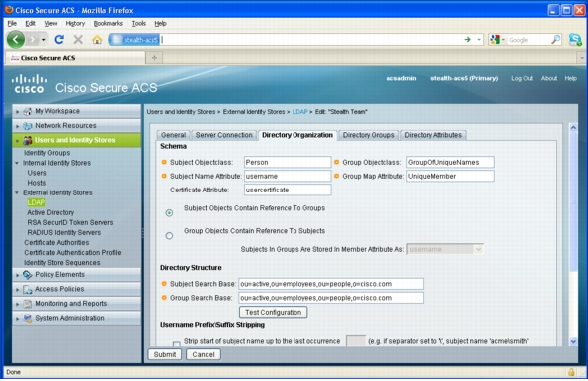Click the Subject Search Base input field
Viewport: 588px width, 381px height.
tap(331, 284)
